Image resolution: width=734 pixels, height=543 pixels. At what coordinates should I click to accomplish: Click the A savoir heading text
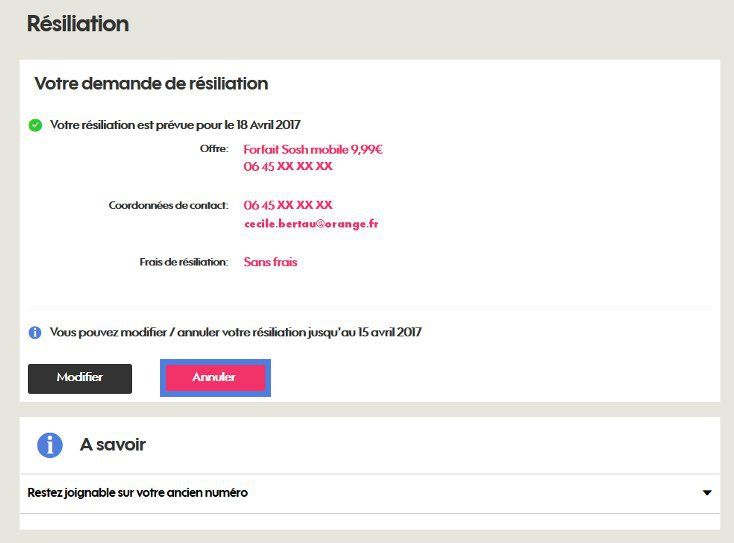pos(113,445)
